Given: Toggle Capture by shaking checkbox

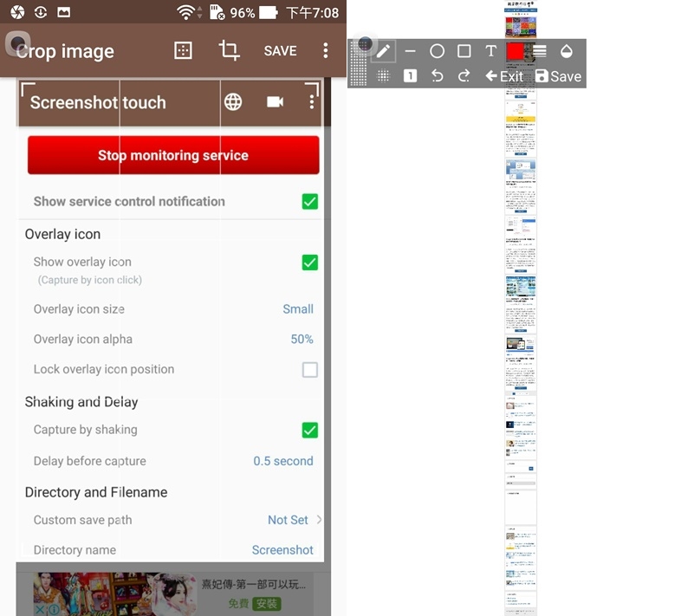Looking at the screenshot, I should pyautogui.click(x=310, y=430).
